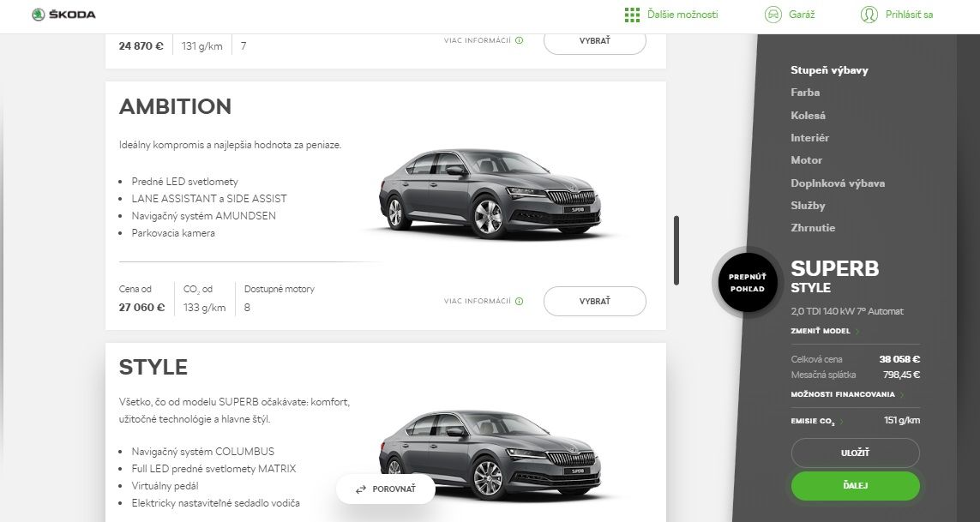Go to Kolesá step
Viewport: 980px width, 522px height.
pyautogui.click(x=809, y=115)
